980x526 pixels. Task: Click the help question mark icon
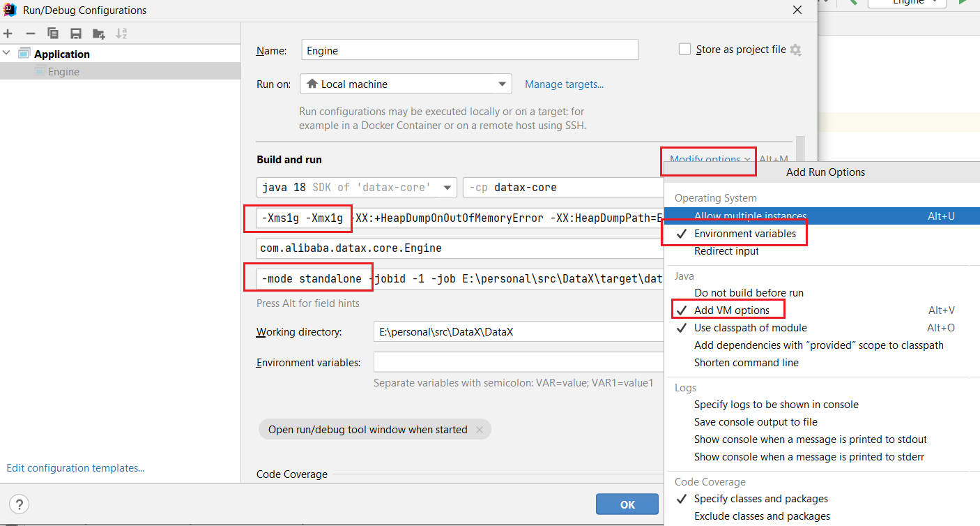pyautogui.click(x=19, y=504)
